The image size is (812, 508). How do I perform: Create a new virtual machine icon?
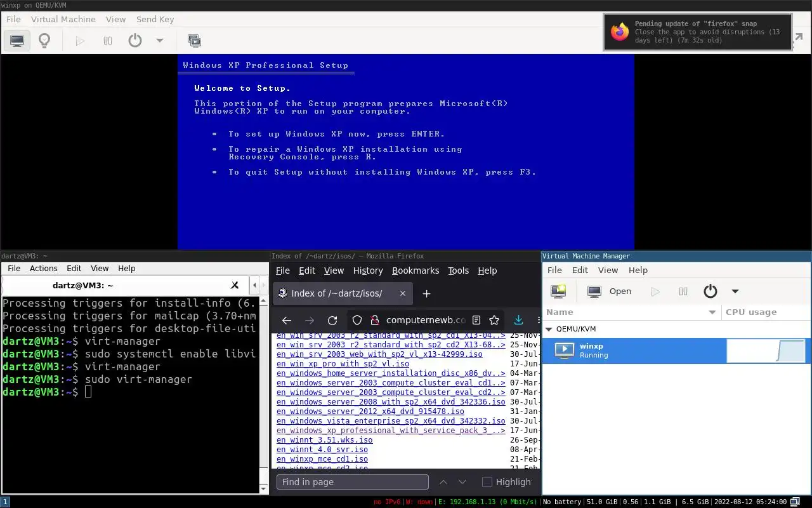tap(559, 291)
